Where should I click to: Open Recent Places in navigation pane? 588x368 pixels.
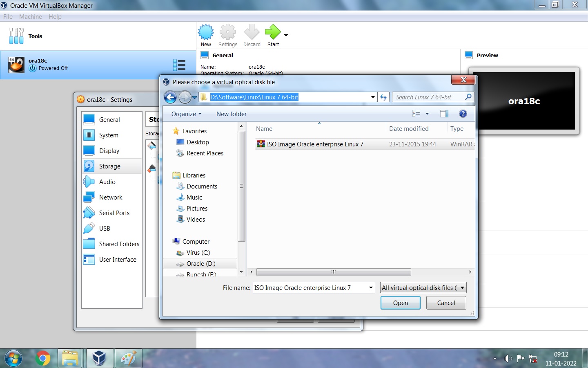coord(205,153)
